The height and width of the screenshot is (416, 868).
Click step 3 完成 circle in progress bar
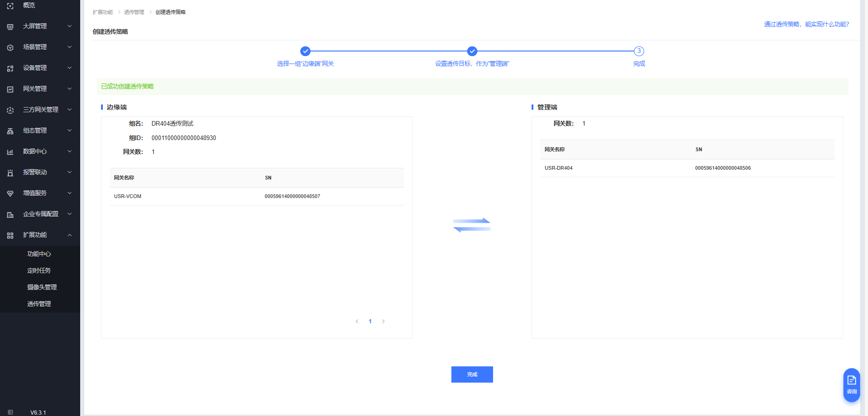coord(639,51)
